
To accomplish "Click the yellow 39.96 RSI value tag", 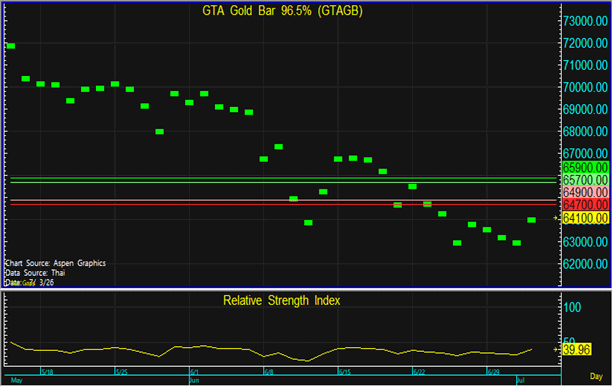I will [577, 349].
